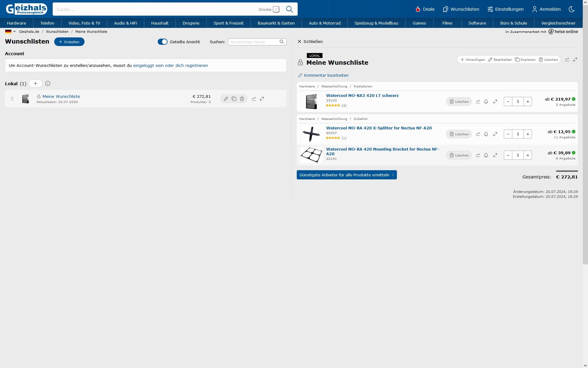
Task: Click compare arrows icon for Mounting Bracket
Action: click(495, 155)
